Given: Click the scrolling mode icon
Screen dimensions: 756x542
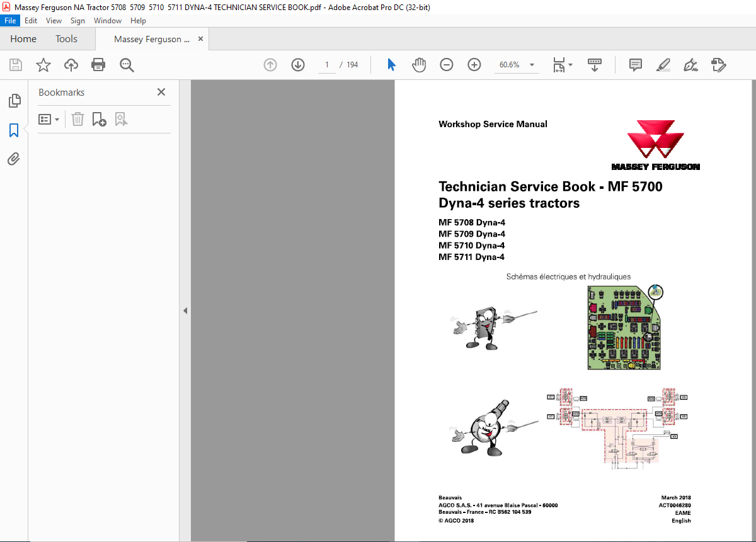Looking at the screenshot, I should pyautogui.click(x=595, y=65).
